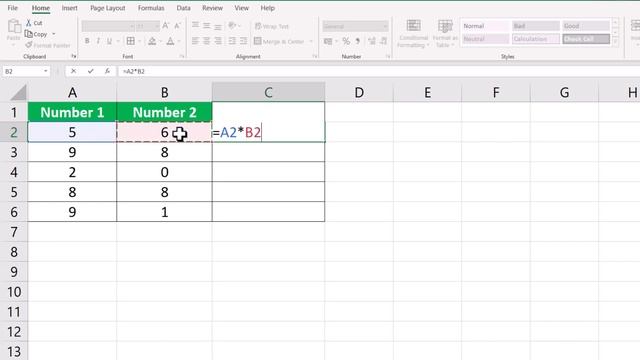Toggle Underline formatting
This screenshot has height=360, width=640.
[109, 41]
